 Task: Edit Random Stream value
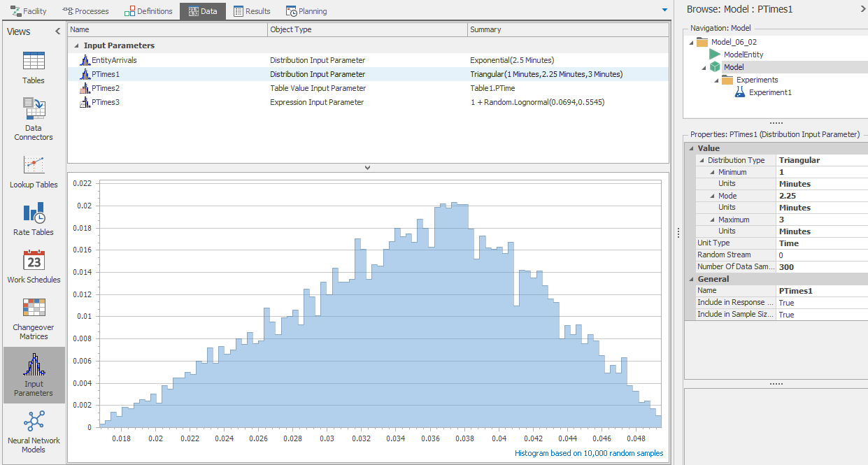tap(822, 255)
